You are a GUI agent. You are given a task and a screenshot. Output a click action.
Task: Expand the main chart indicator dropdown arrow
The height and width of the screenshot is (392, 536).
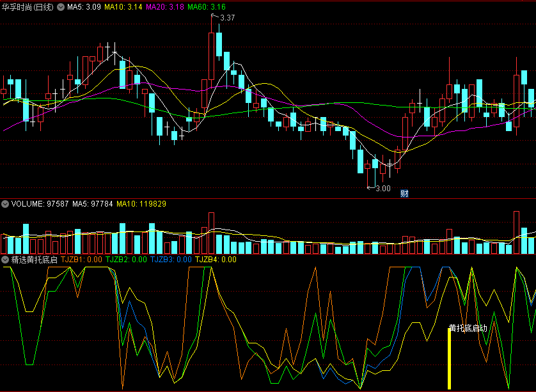[61, 7]
